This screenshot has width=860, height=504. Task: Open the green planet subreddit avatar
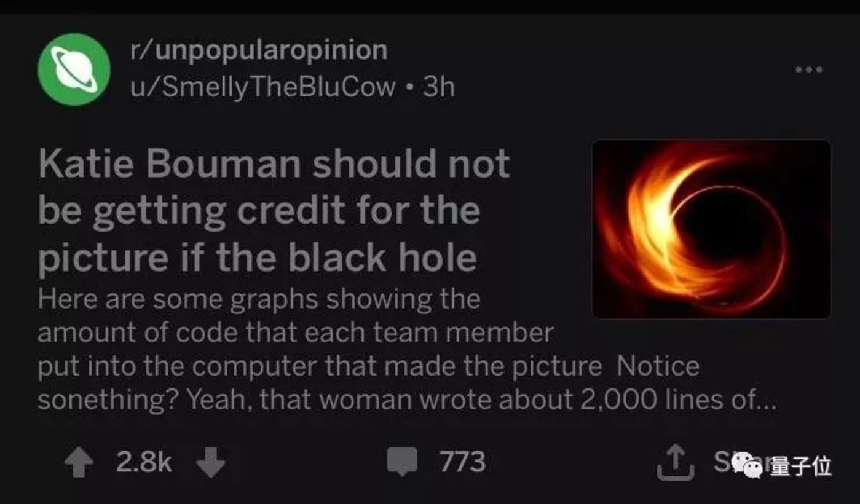pos(74,69)
